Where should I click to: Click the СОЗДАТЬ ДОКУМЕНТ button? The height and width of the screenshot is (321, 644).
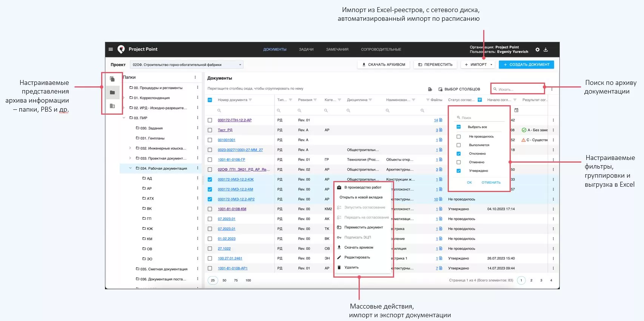pyautogui.click(x=526, y=65)
